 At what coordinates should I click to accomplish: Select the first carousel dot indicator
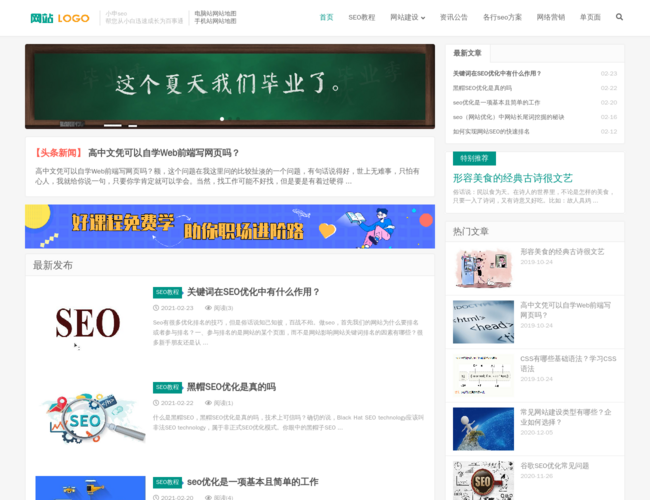[222, 119]
